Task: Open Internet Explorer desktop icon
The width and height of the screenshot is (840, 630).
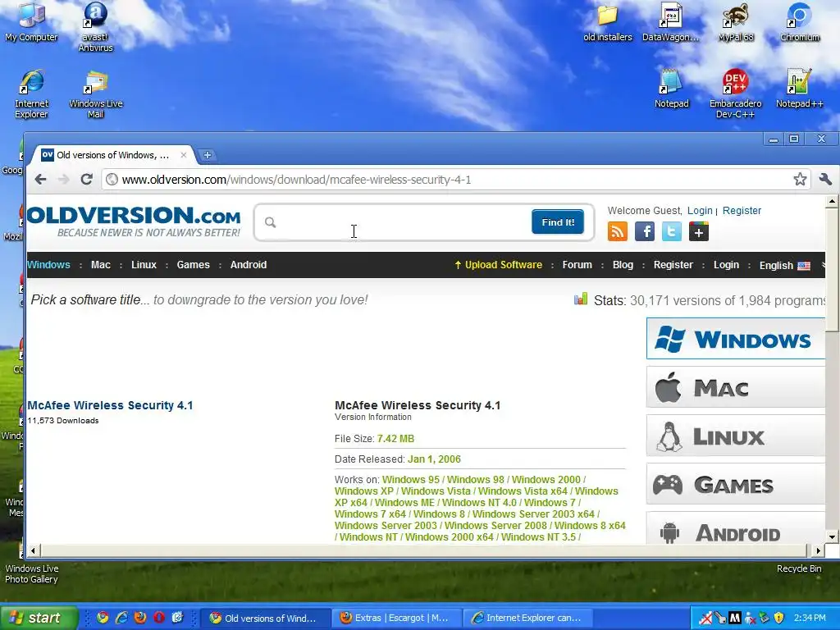Action: coord(31,94)
